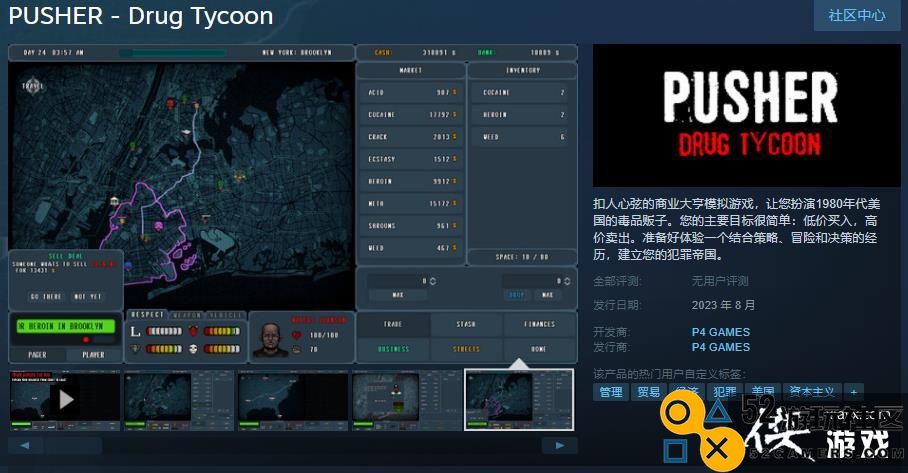Click the red heart health icon
This screenshot has height=473, width=908.
coord(296,335)
